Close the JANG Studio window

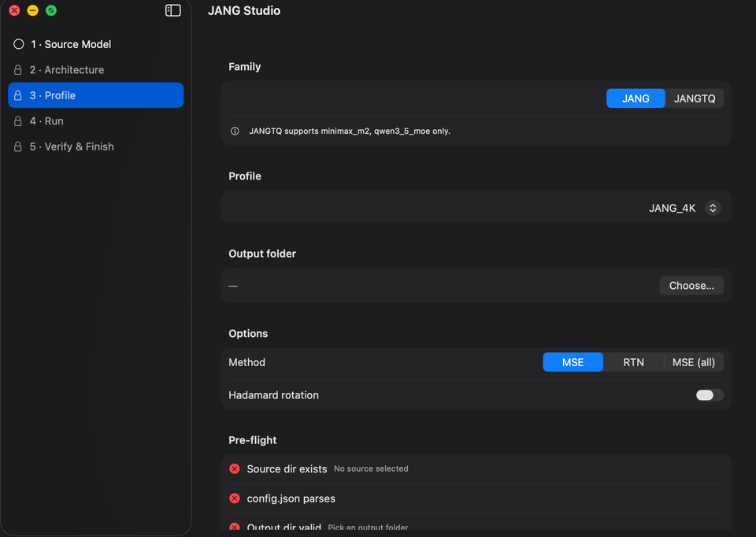14,10
